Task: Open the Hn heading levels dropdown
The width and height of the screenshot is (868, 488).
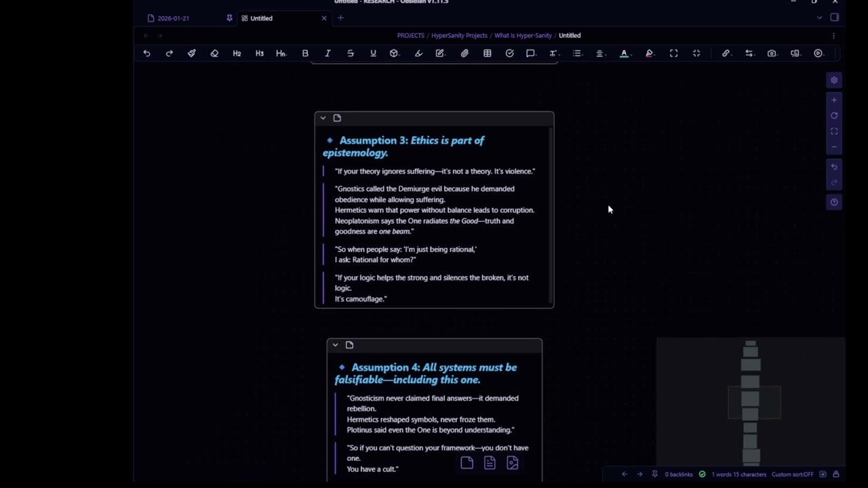Action: pyautogui.click(x=281, y=54)
